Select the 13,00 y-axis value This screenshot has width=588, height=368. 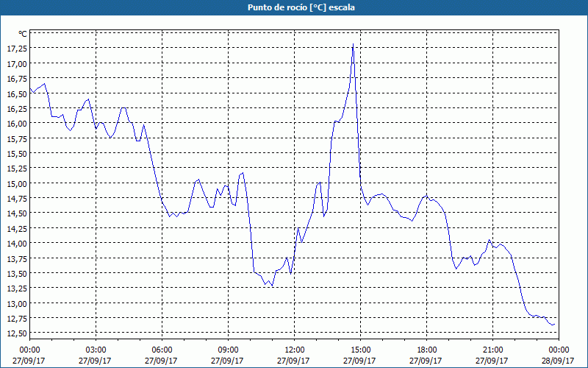(17, 304)
